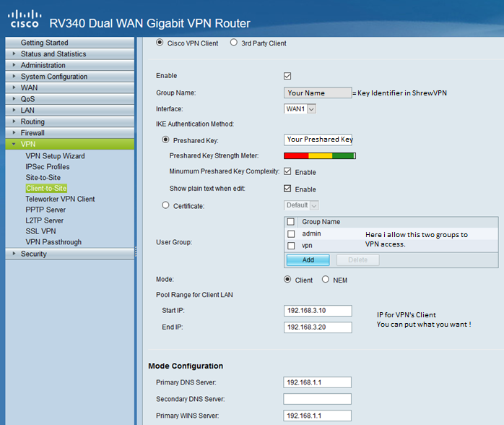The image size is (504, 425).
Task: Expand the Administration menu
Action: [70, 65]
